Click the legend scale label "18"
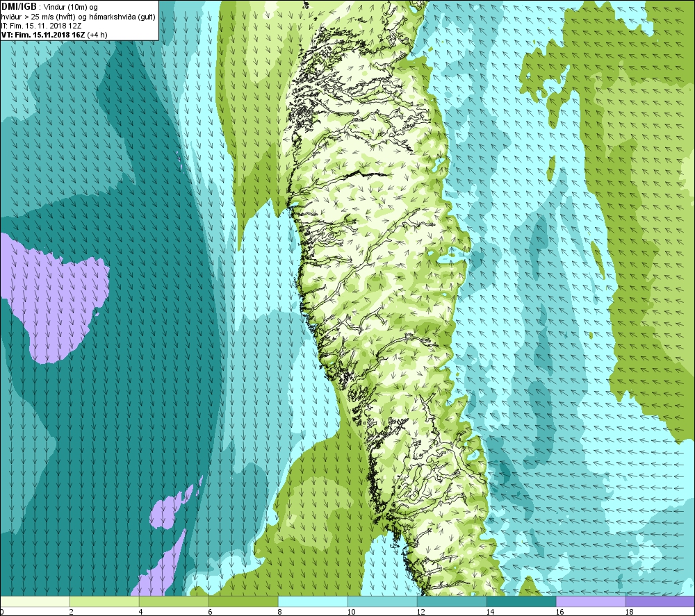695x616 pixels. 629,612
